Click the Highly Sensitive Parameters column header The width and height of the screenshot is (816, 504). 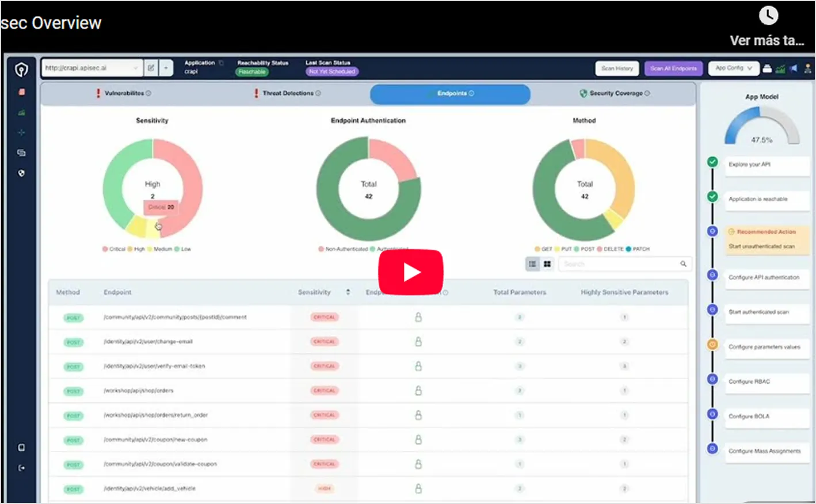624,292
